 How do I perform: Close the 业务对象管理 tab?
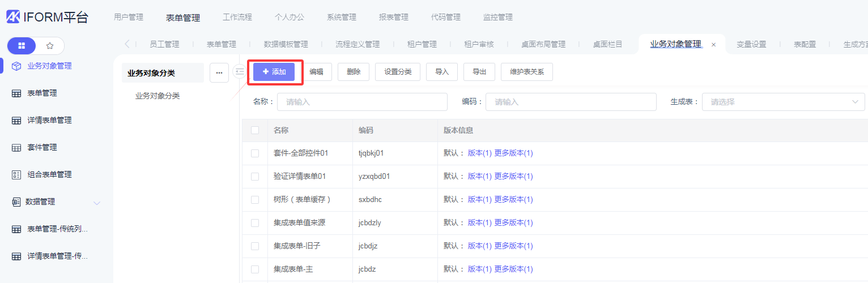pos(713,45)
